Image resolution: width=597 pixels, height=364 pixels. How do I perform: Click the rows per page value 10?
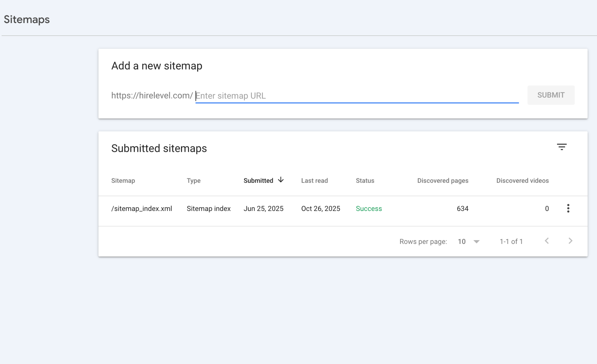[x=461, y=242]
